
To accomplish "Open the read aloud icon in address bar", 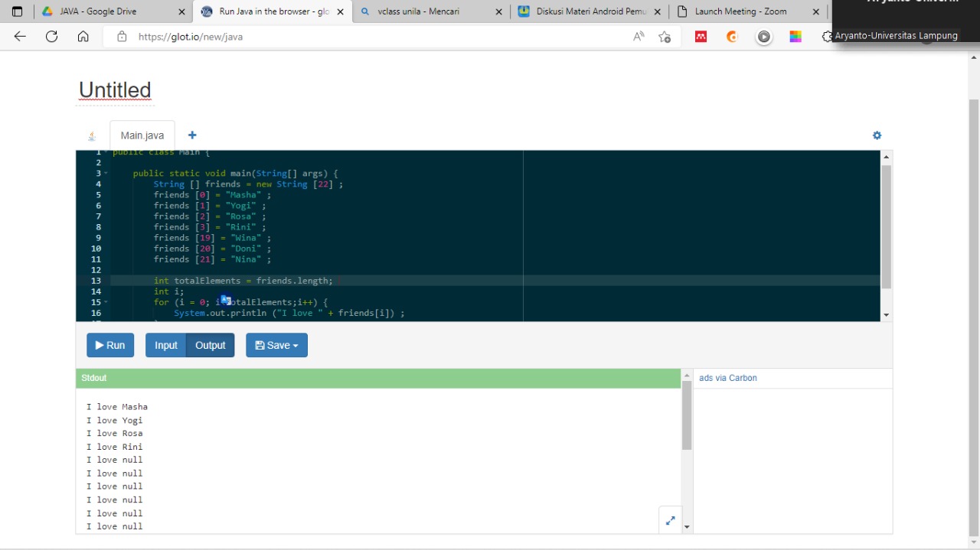I will (639, 37).
